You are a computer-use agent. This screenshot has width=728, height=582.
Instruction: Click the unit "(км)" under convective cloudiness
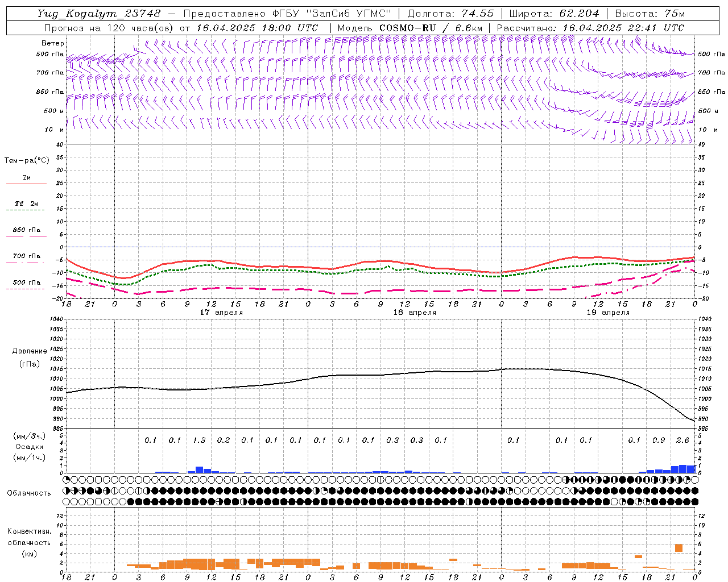(30, 554)
